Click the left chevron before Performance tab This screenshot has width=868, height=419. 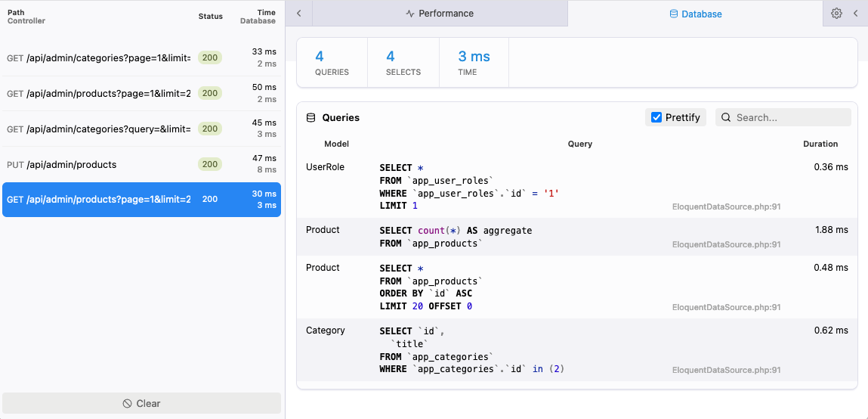299,14
